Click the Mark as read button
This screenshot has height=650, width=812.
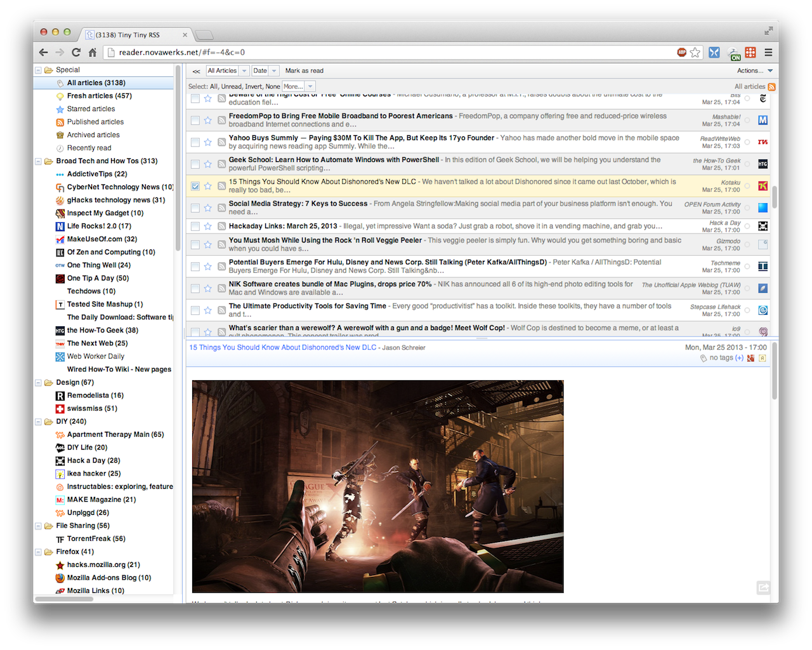(304, 71)
